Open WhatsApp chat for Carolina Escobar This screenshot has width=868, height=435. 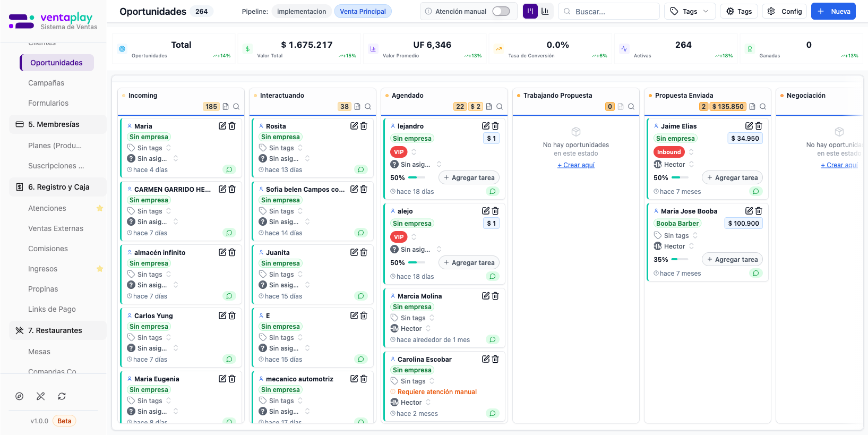coord(493,413)
